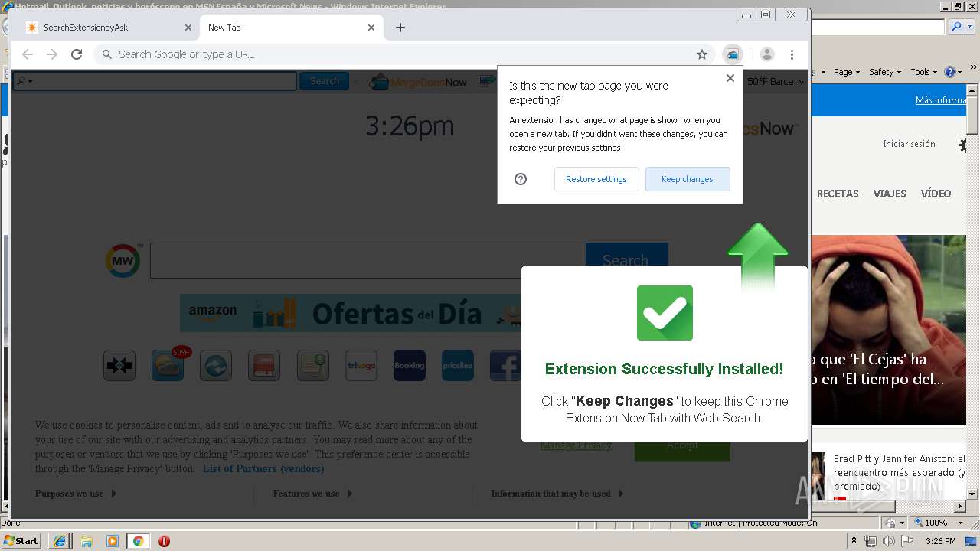Open the priceline shortcut
The width and height of the screenshot is (980, 551).
458,366
